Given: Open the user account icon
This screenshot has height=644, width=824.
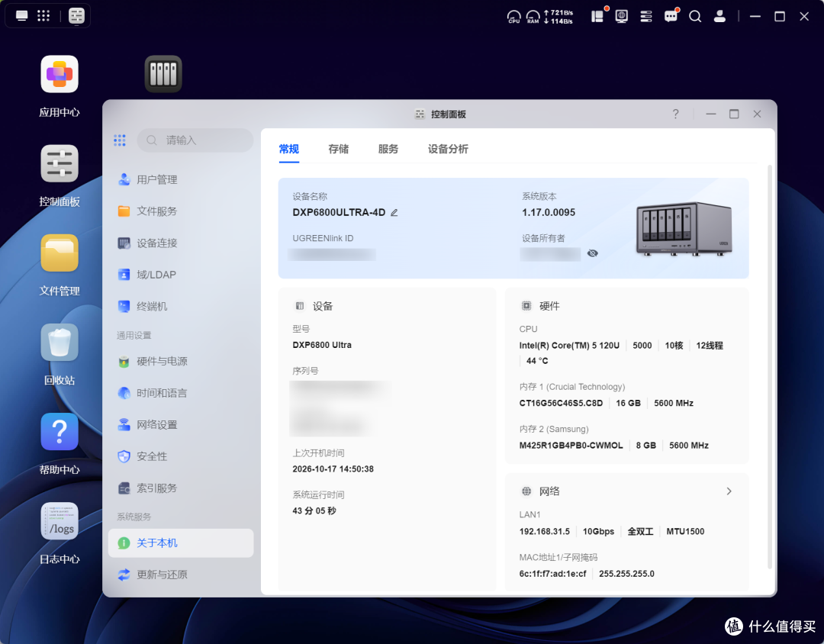Looking at the screenshot, I should pyautogui.click(x=720, y=16).
